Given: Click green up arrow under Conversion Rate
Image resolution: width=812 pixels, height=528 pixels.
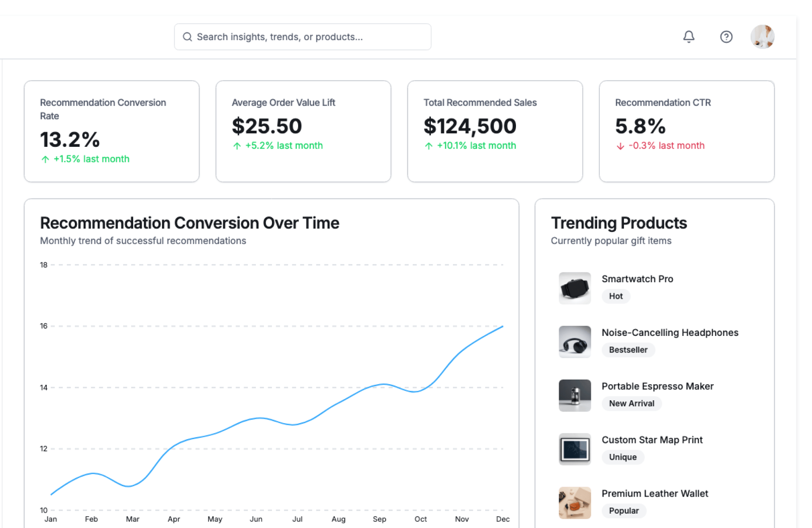Looking at the screenshot, I should 45,159.
